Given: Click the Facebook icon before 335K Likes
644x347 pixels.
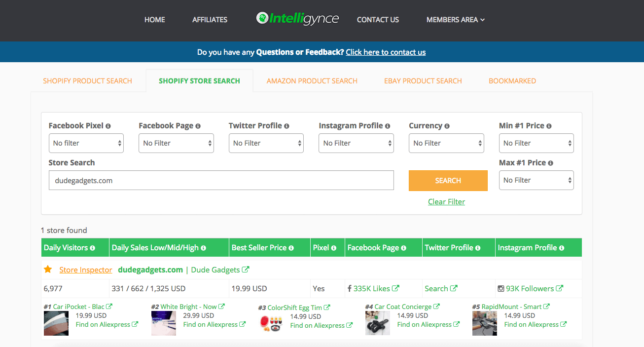Looking at the screenshot, I should (350, 288).
